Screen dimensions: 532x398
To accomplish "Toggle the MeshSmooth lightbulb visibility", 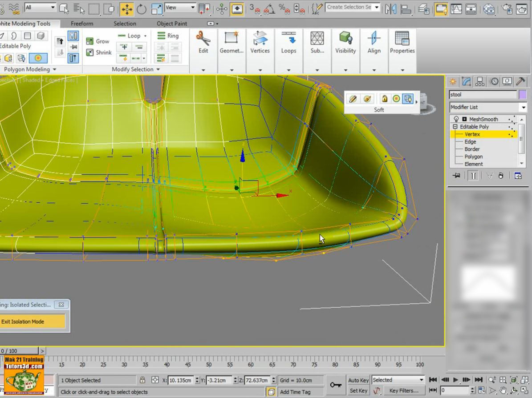I will 455,119.
